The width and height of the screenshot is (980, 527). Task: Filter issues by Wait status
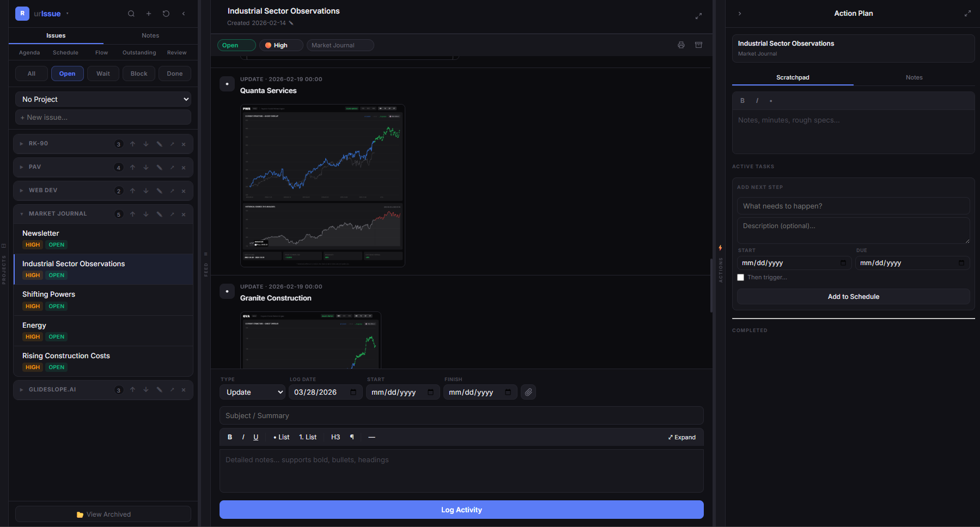coord(103,73)
